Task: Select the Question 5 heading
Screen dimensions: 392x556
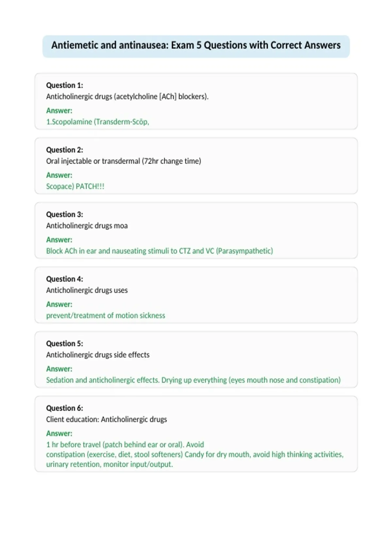Action: (x=65, y=343)
